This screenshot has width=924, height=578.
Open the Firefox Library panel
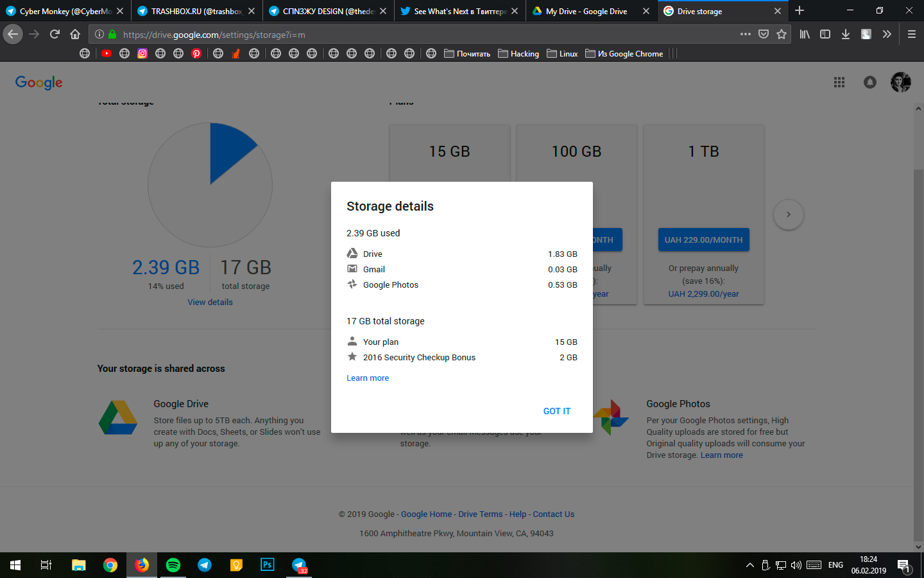tap(805, 34)
